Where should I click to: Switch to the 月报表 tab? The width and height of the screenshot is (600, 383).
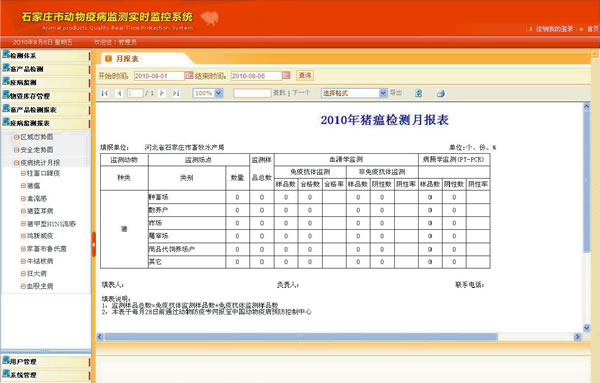[x=127, y=59]
